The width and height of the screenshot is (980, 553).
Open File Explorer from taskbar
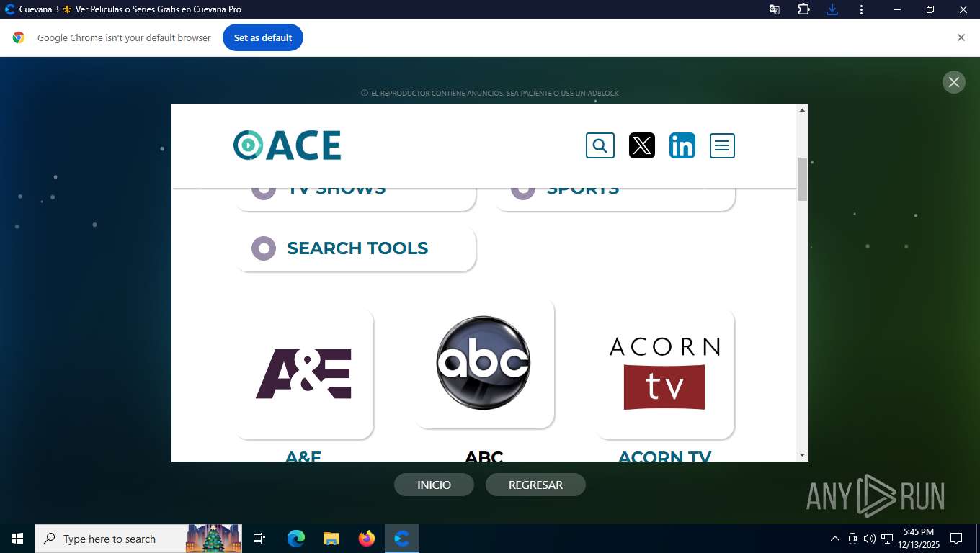click(331, 539)
